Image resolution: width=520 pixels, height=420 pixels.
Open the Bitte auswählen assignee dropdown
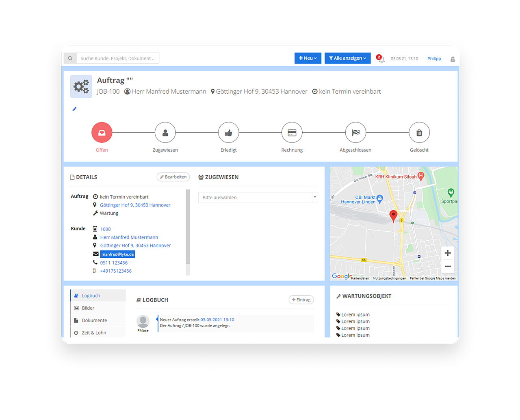point(258,198)
